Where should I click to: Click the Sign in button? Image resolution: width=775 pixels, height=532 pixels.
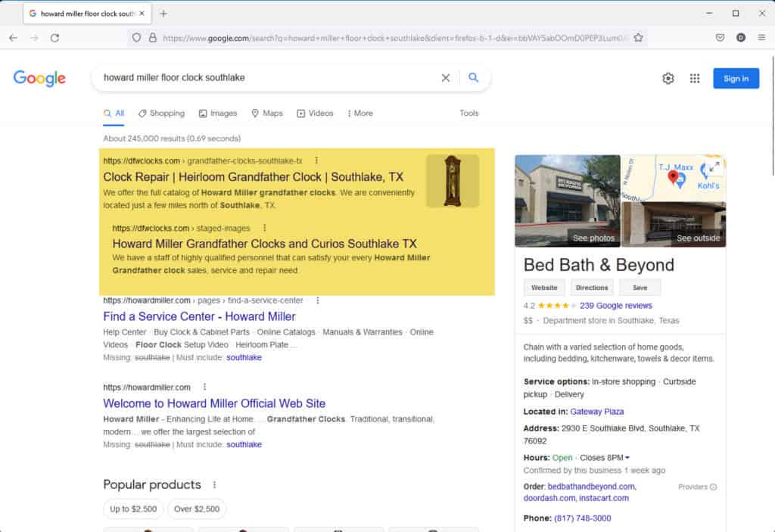coord(736,79)
